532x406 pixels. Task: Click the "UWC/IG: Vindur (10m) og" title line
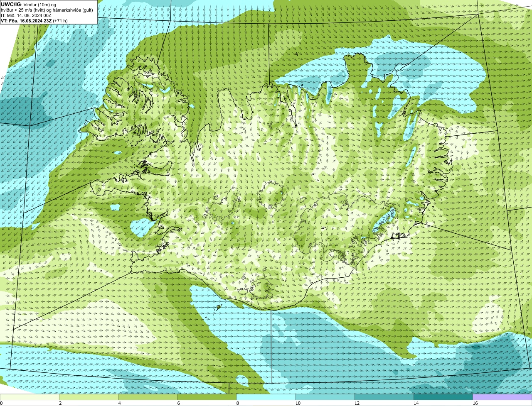click(28, 4)
